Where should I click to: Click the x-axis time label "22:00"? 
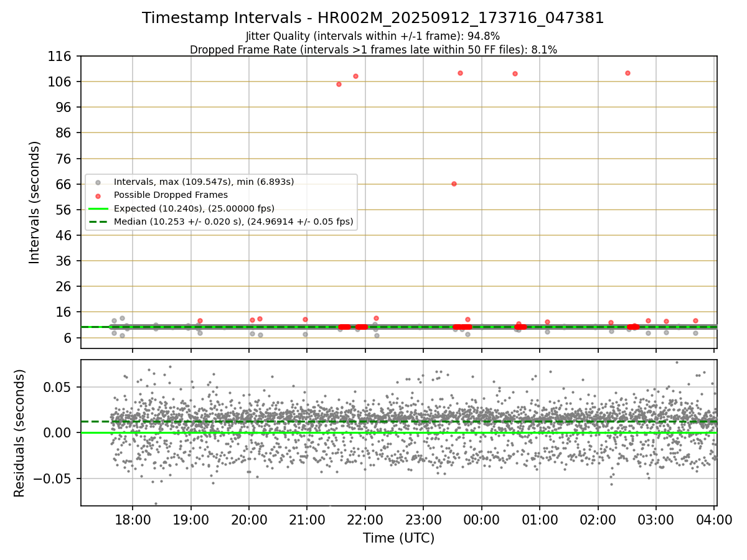[x=365, y=520]
